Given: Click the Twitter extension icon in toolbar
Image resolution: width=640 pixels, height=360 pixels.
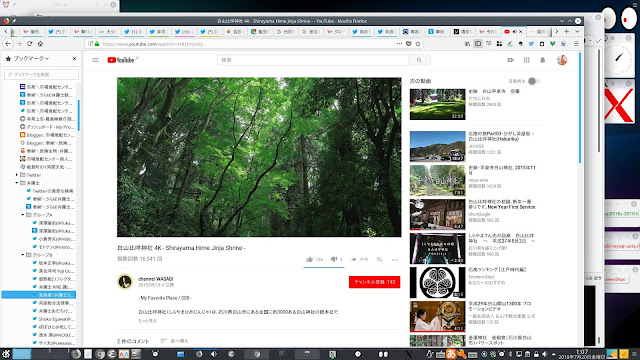Looking at the screenshot, I should 531,44.
